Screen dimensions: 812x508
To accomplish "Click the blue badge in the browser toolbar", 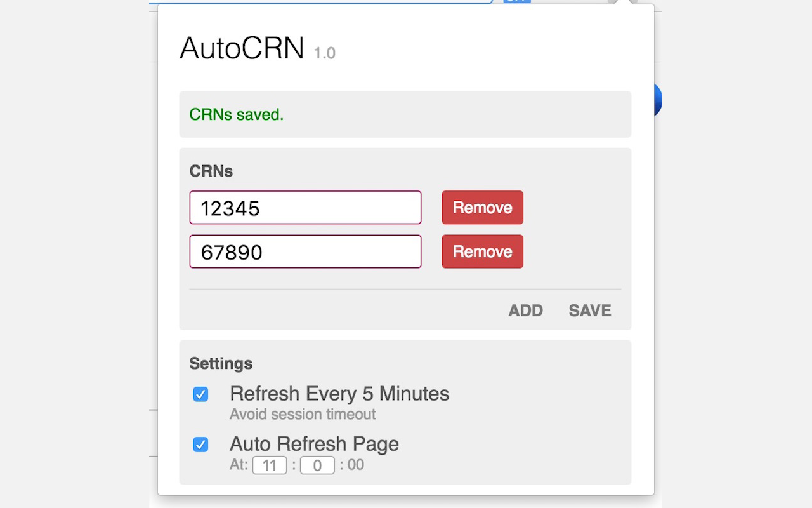I will click(x=516, y=2).
